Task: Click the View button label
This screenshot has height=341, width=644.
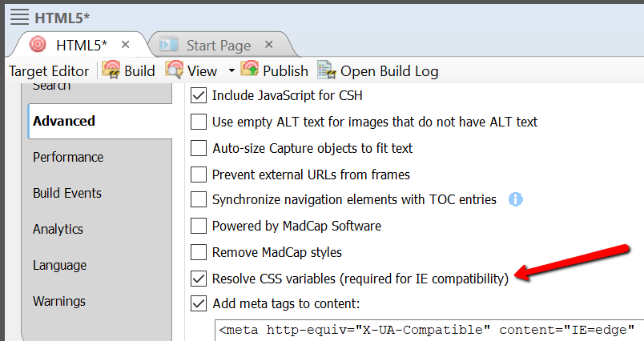Action: 202,71
